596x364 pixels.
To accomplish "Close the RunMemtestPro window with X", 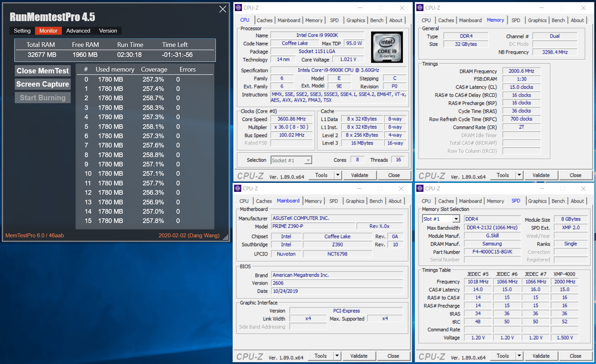I will coord(223,9).
